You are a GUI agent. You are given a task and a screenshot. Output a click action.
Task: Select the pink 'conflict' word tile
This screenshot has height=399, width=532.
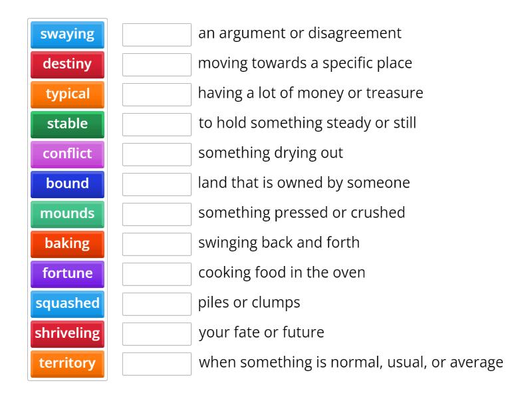point(67,154)
